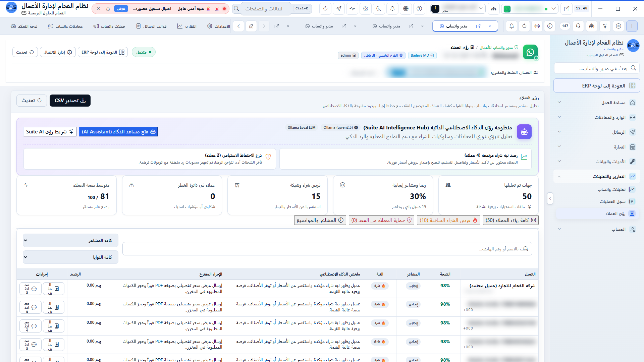Open كافة المشاعر filter dropdown
Screen dimensions: 644x362
(x=70, y=240)
